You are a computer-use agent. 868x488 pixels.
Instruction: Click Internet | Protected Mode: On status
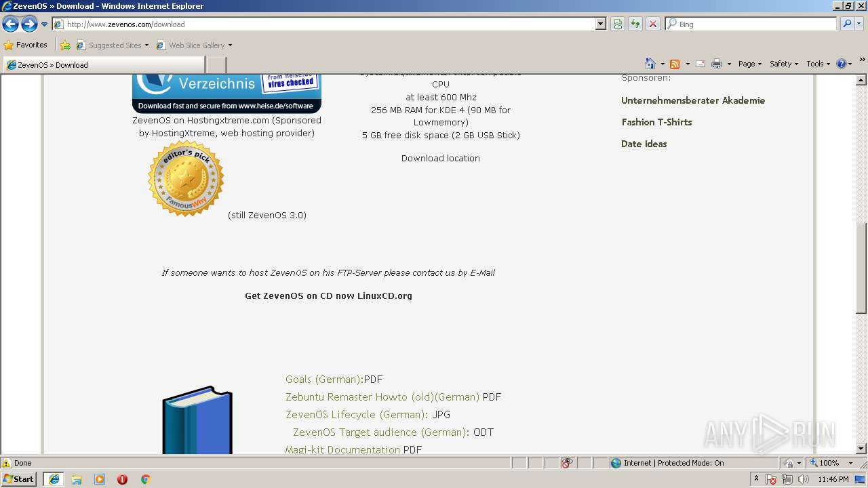pyautogui.click(x=667, y=463)
